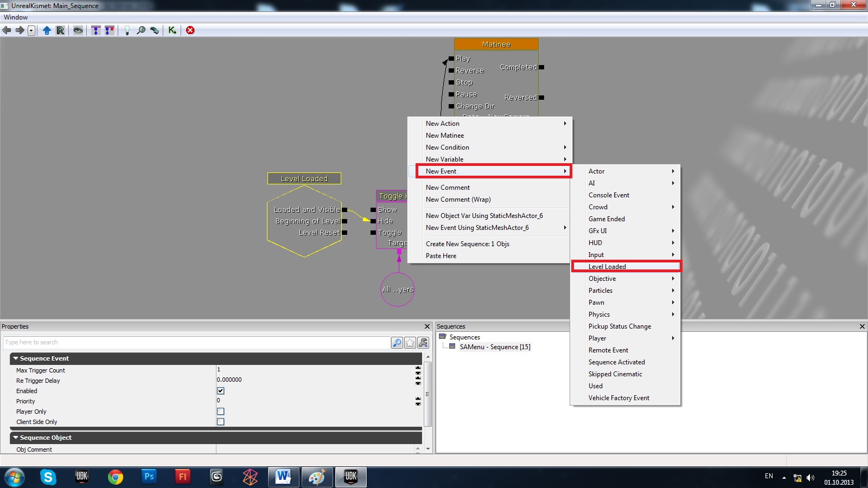Viewport: 868px width, 488px height.
Task: Select New Comment in context menu
Action: click(490, 188)
